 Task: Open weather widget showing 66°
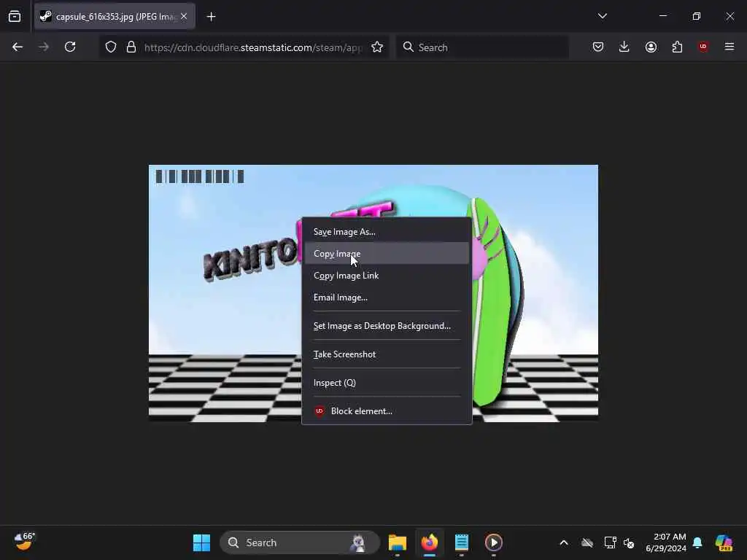tap(24, 542)
